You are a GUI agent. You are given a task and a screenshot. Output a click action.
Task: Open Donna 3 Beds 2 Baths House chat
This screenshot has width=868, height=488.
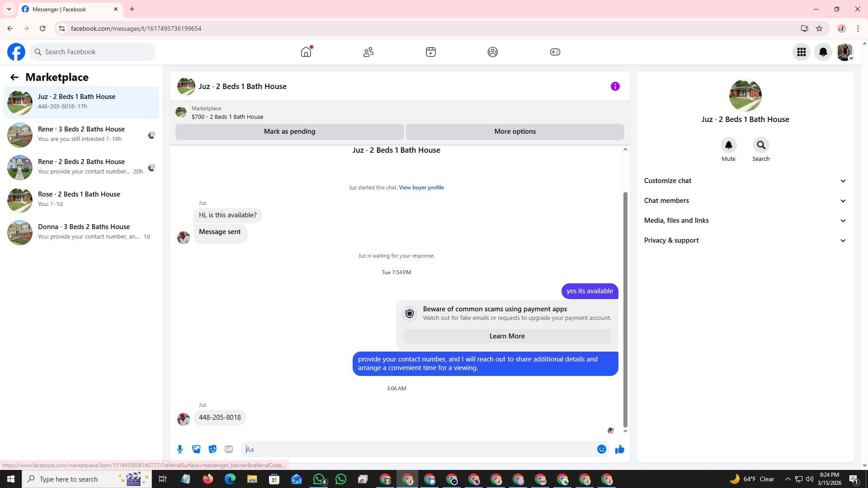[x=81, y=233]
